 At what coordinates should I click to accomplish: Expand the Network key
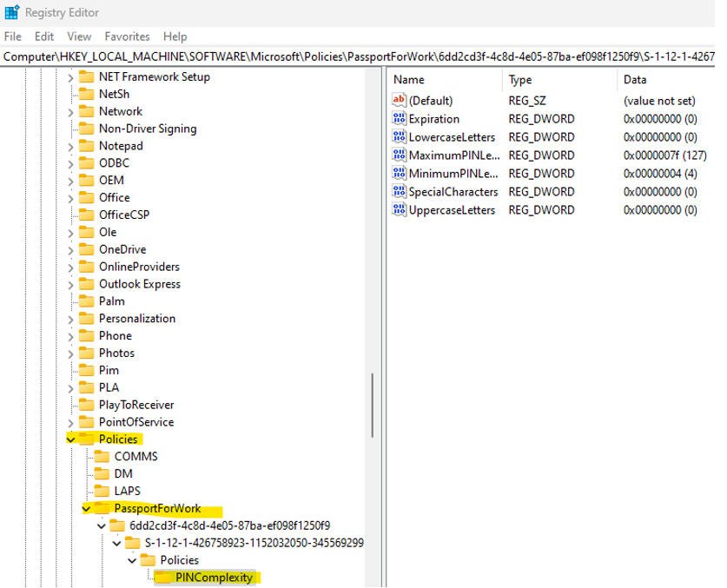(70, 112)
